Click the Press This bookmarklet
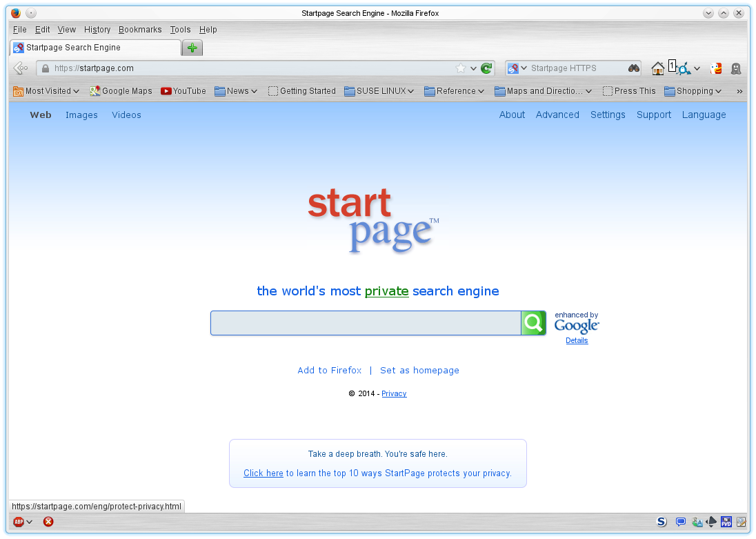 pos(629,90)
